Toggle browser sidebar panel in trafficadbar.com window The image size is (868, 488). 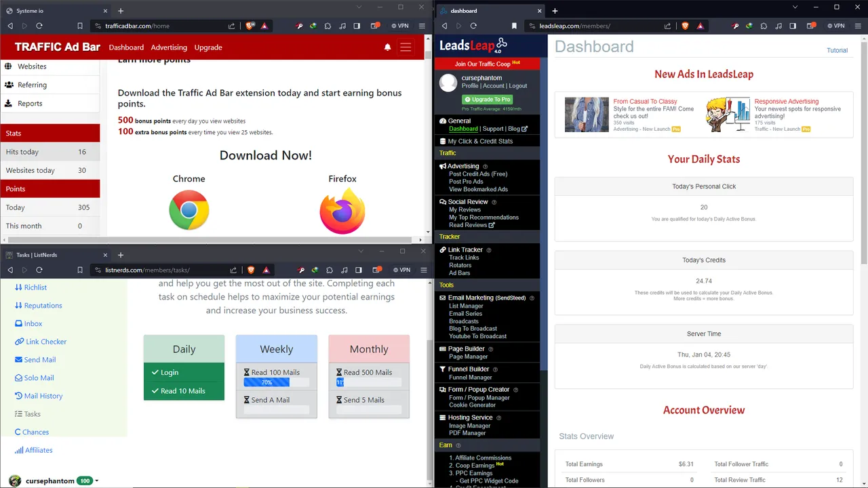(357, 26)
